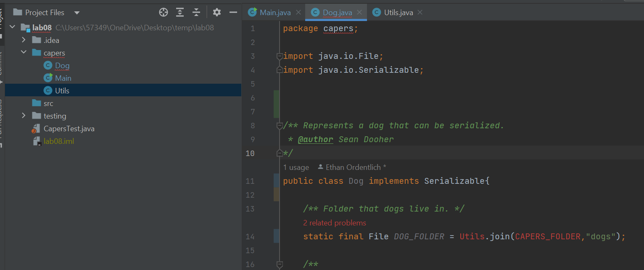Select the Dog class in project tree

62,66
